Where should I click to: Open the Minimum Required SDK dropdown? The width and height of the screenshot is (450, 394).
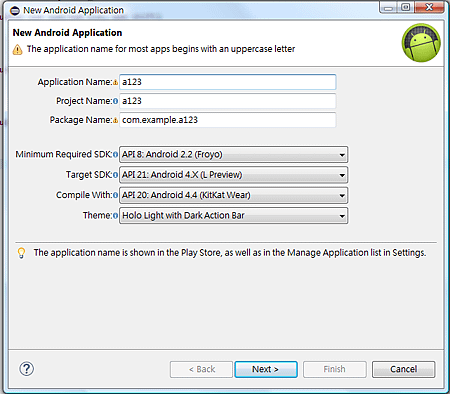[x=234, y=154]
